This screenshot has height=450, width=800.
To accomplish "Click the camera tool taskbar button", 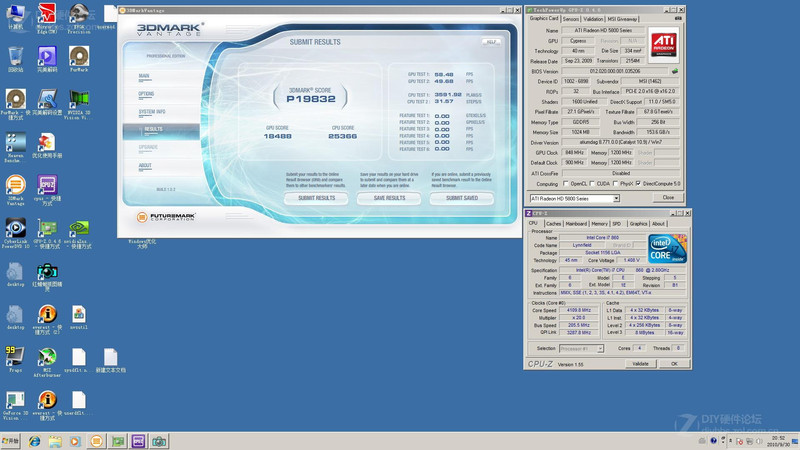I will [159, 441].
